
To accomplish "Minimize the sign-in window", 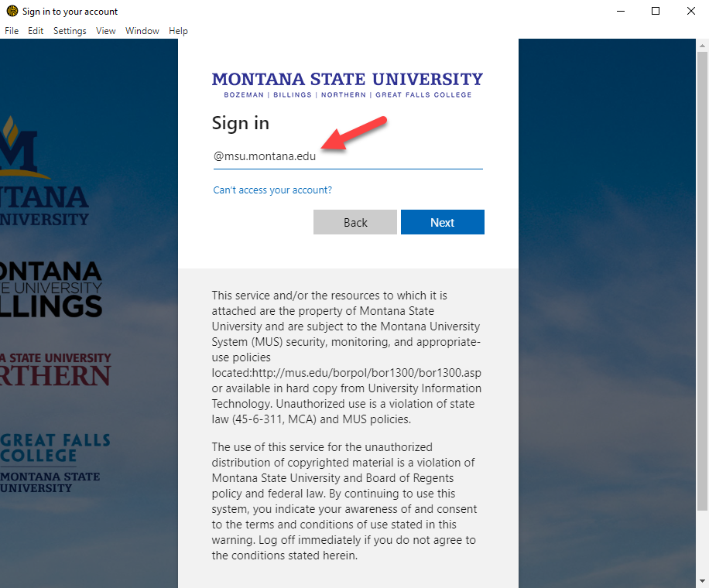I will tap(621, 11).
